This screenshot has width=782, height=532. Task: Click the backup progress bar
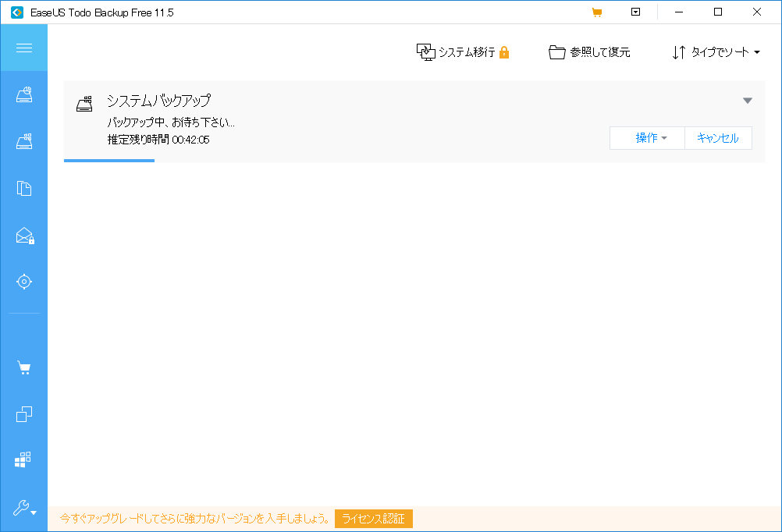click(x=414, y=161)
